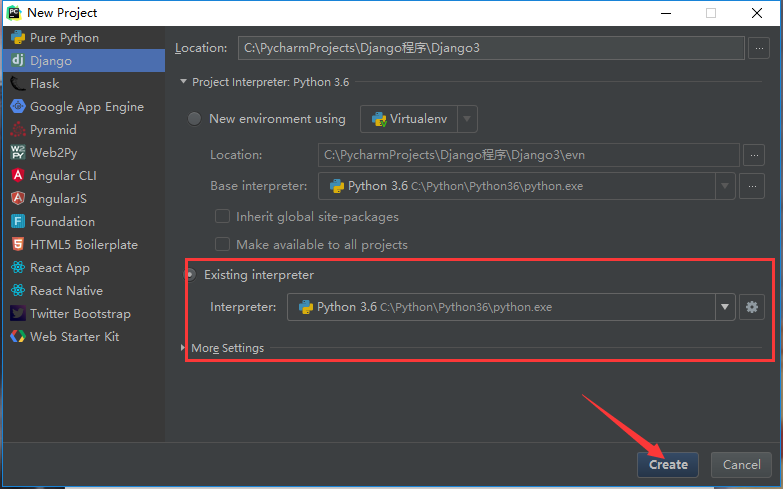Choose HTML5 Boilerplate project type
The height and width of the screenshot is (489, 783).
pyautogui.click(x=84, y=244)
